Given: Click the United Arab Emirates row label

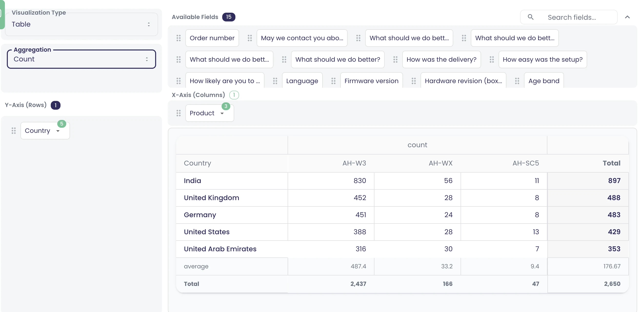Looking at the screenshot, I should (220, 249).
